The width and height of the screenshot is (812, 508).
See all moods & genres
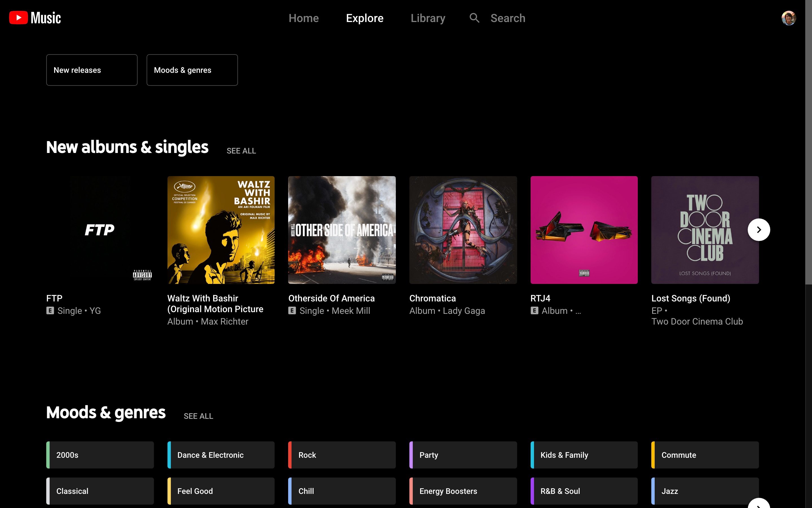pyautogui.click(x=198, y=416)
